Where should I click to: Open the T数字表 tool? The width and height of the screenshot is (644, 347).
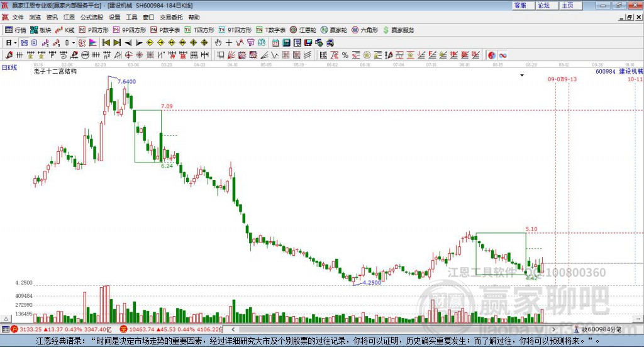270,30
